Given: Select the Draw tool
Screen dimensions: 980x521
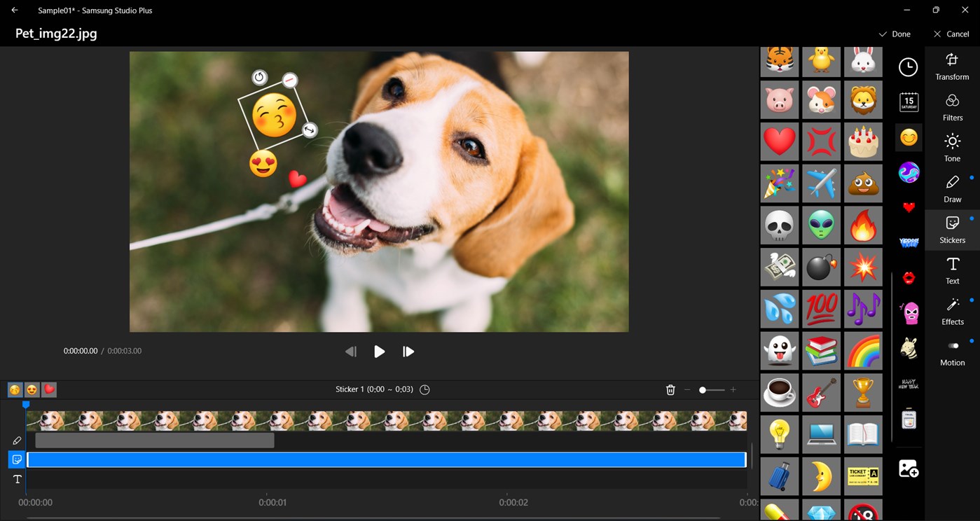Looking at the screenshot, I should coord(952,189).
